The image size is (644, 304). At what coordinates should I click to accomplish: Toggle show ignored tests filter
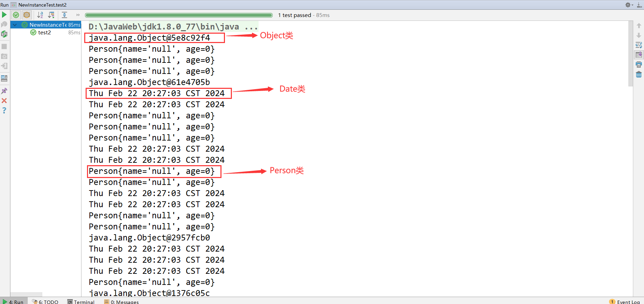coord(27,15)
